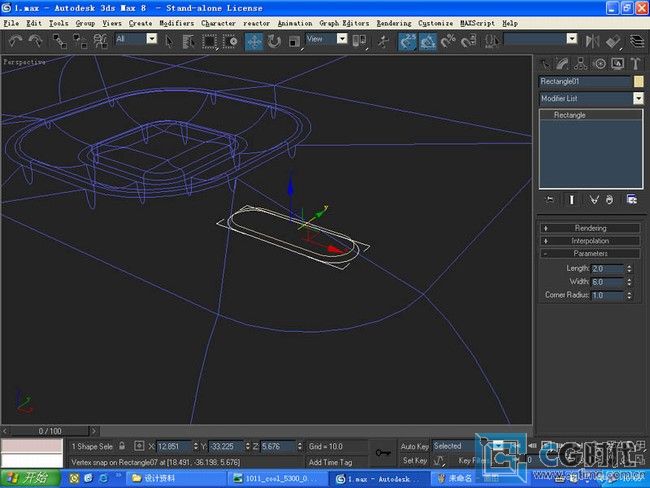Toggle Window/Crossing selection mode
The width and height of the screenshot is (650, 488).
[230, 41]
